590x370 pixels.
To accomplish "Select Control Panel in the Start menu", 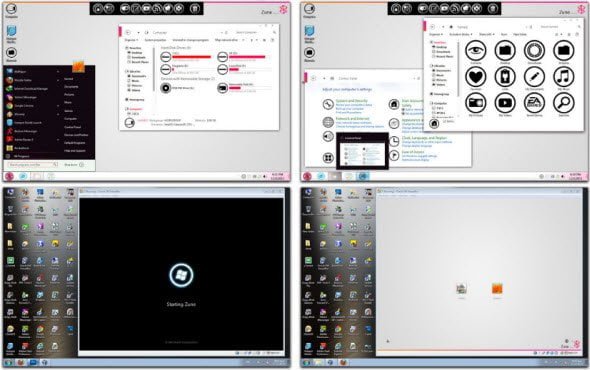I will (73, 127).
